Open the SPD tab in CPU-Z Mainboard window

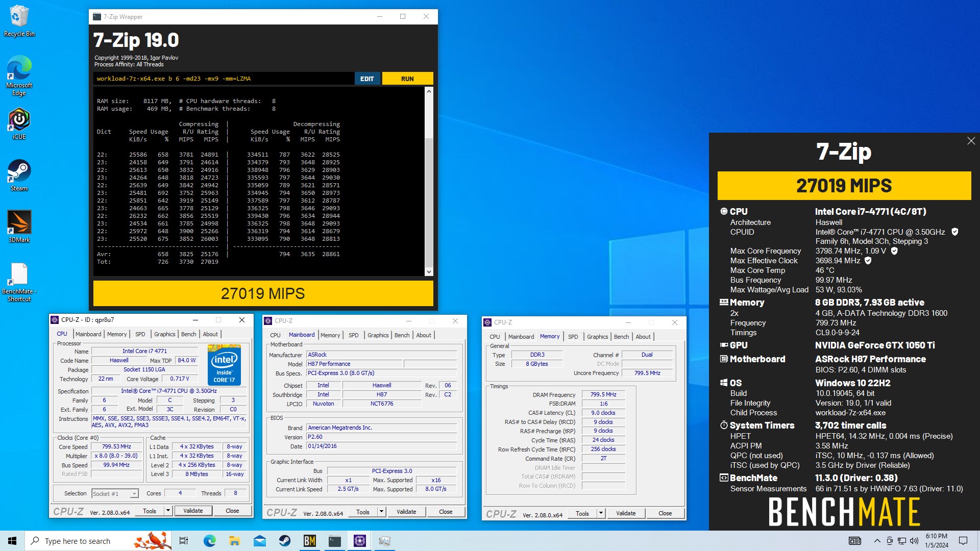[353, 335]
